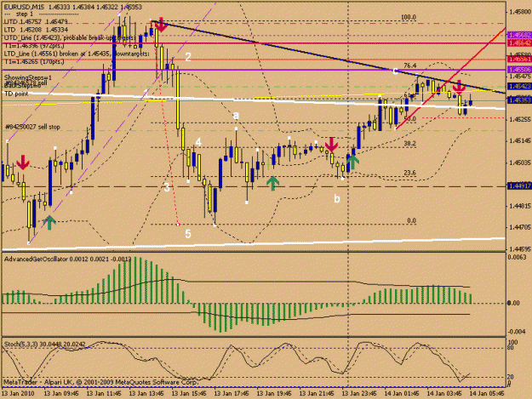Click the 1.44917 price tag on scale
532x399 pixels.
519,186
